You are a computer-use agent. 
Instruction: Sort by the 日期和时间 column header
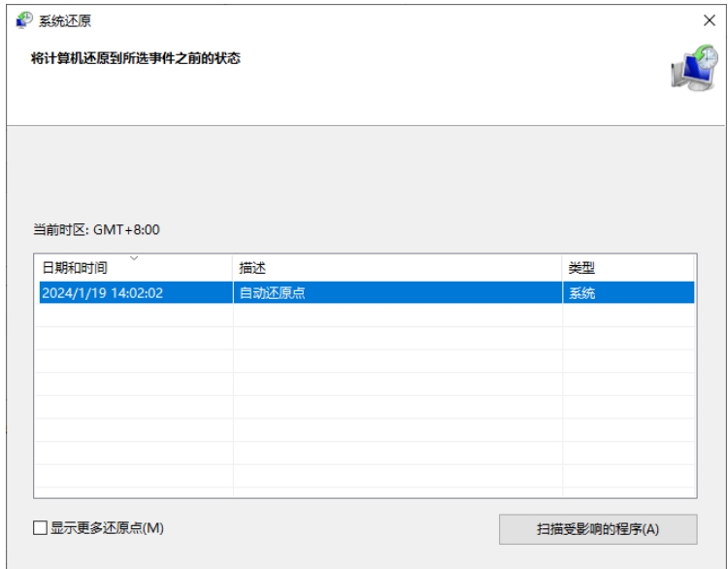134,268
